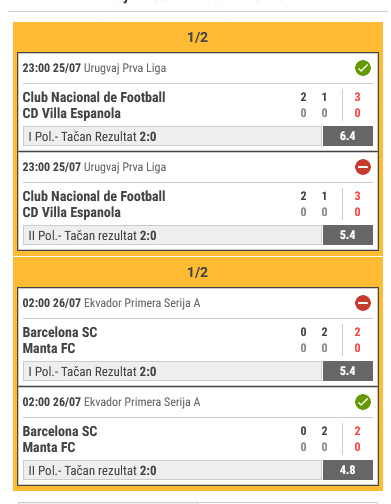This screenshot has width=391, height=504.
Task: Click red minus icon on Barcelona SC first-half bet
Action: [x=363, y=303]
